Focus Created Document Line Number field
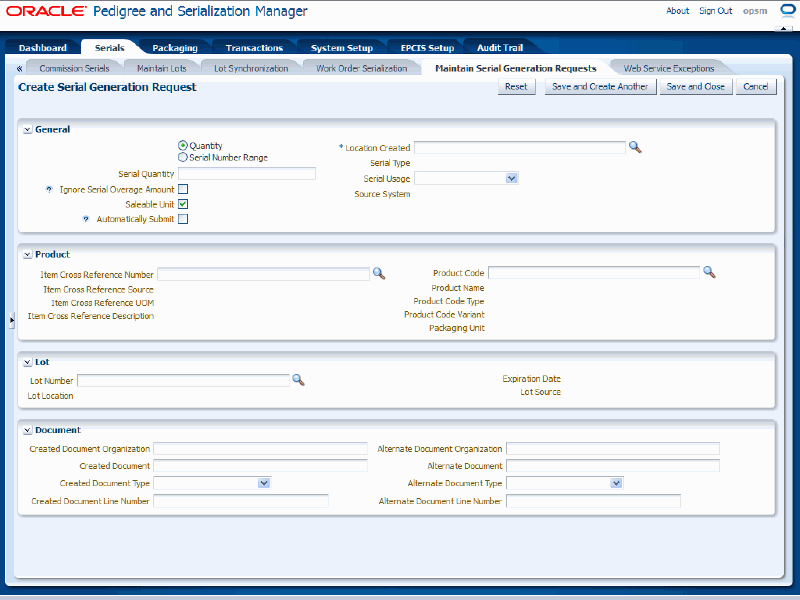The height and width of the screenshot is (600, 800). click(241, 501)
